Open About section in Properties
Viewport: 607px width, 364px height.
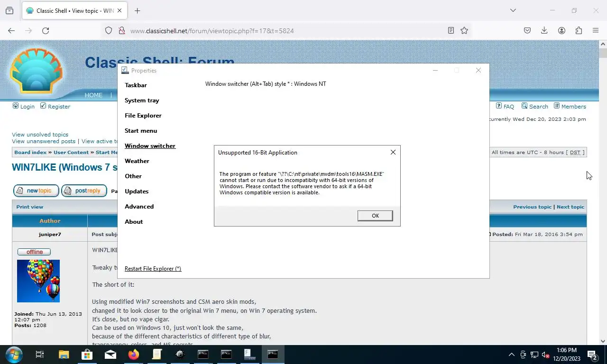click(134, 222)
